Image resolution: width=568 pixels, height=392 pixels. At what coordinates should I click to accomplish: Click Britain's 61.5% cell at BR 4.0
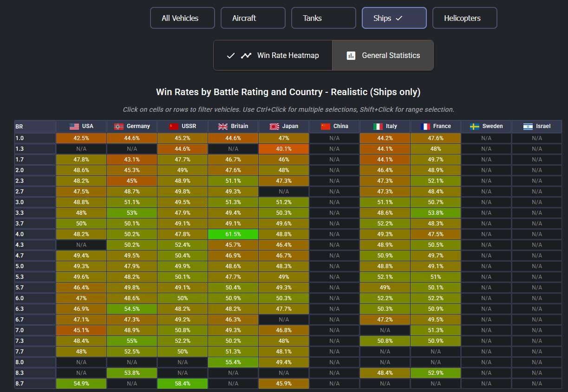[233, 234]
